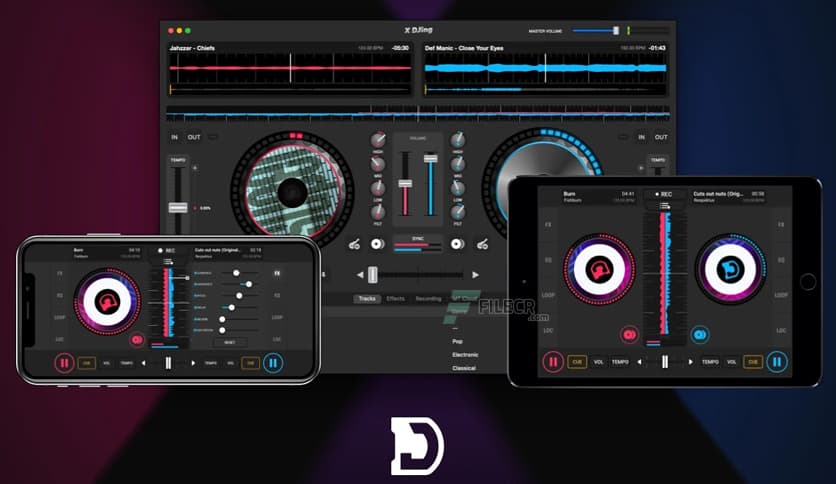This screenshot has height=484, width=836.
Task: Turn the left deck LOW knob in desktop mixer
Action: point(378,188)
